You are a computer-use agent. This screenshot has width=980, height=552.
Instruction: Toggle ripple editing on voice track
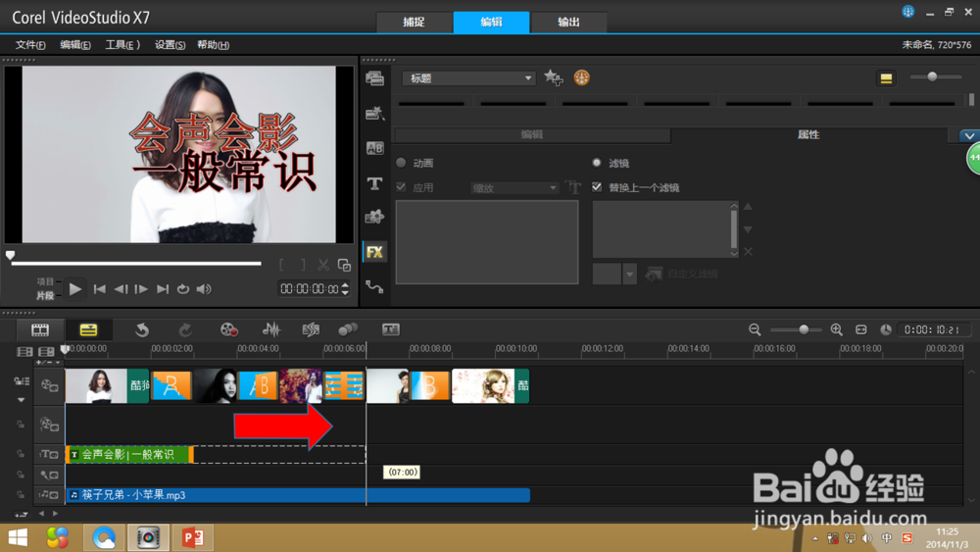[21, 475]
